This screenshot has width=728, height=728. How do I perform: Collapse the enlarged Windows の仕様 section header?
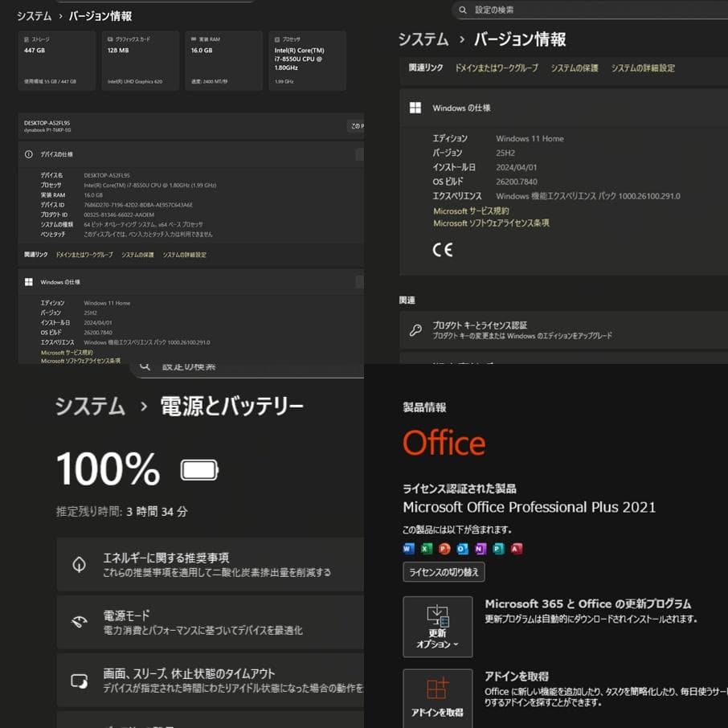pyautogui.click(x=563, y=108)
